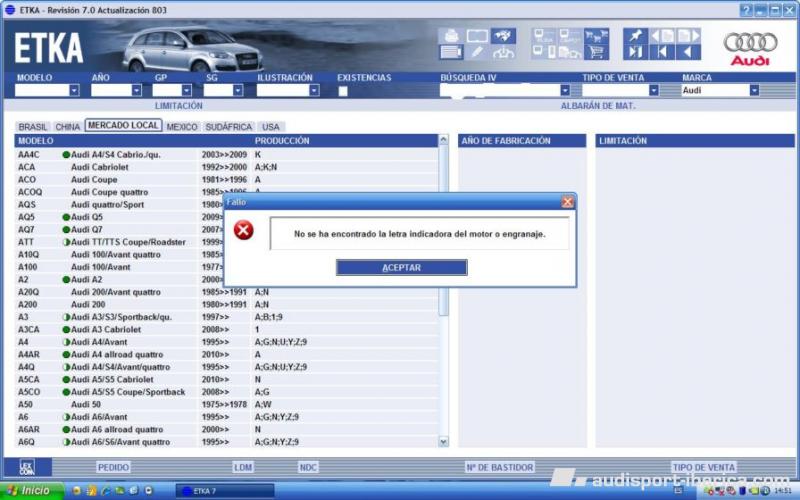Select the Audi Cabriolet row
This screenshot has height=500, width=800.
click(227, 167)
